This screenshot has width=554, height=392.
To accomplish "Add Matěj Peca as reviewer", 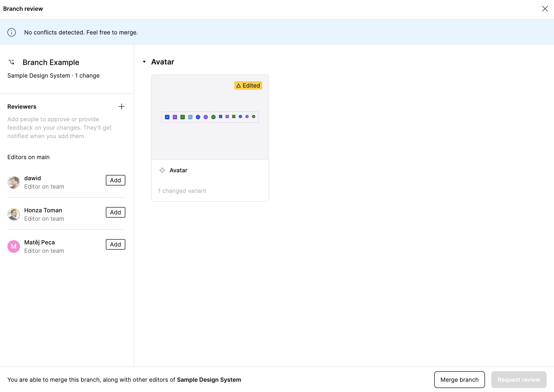I will 115,244.
